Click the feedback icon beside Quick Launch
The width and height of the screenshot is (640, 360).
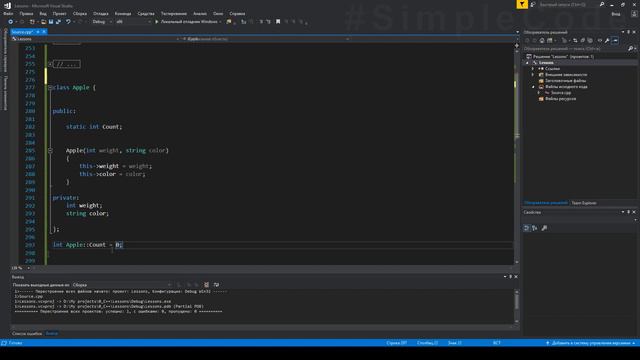(533, 4)
